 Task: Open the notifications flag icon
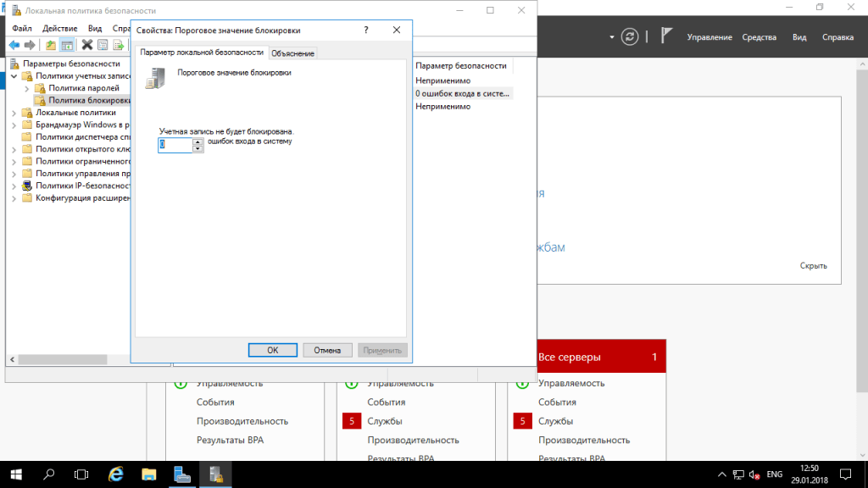coord(667,36)
